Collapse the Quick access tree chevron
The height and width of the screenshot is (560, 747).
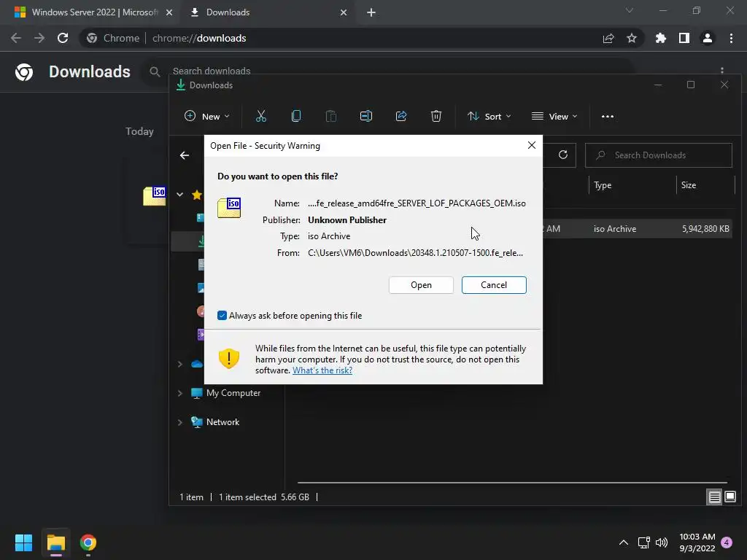(180, 194)
